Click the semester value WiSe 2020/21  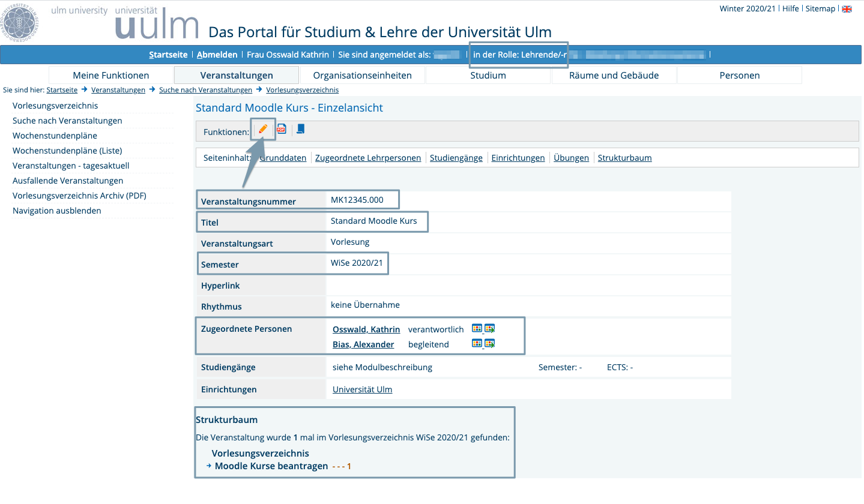pyautogui.click(x=357, y=263)
